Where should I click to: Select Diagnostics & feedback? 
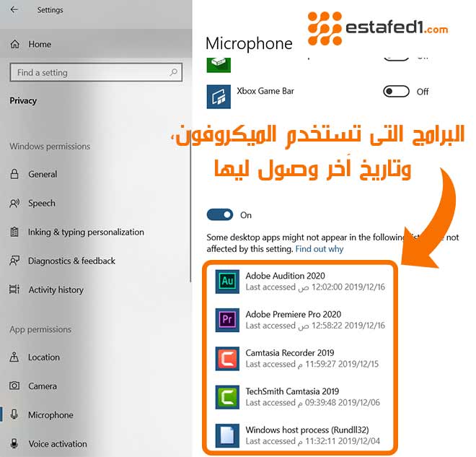pyautogui.click(x=71, y=261)
